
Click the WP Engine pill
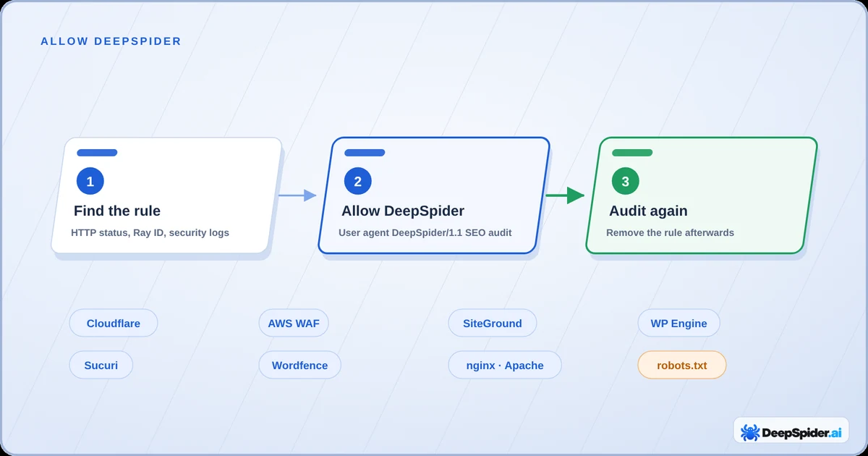678,323
